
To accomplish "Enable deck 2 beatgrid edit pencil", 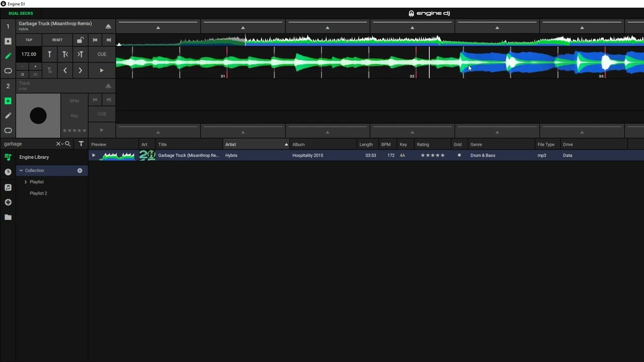I will (8, 116).
